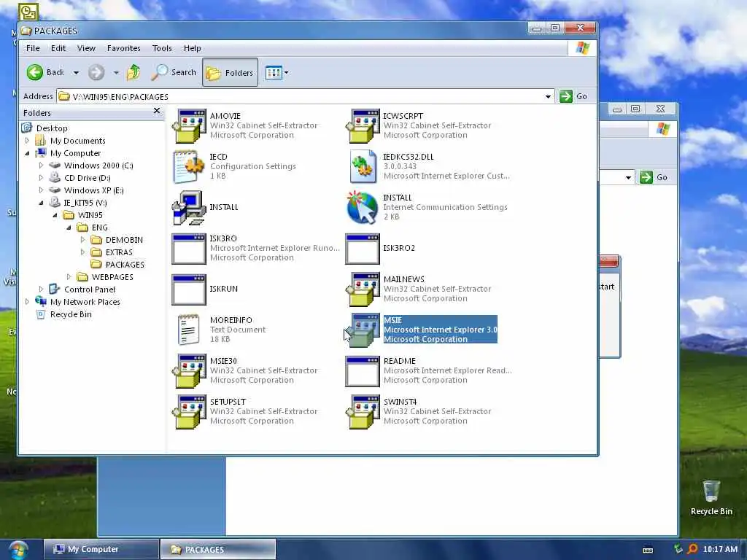Image resolution: width=747 pixels, height=560 pixels.
Task: Select the ISK3RO2 application icon
Action: click(363, 249)
